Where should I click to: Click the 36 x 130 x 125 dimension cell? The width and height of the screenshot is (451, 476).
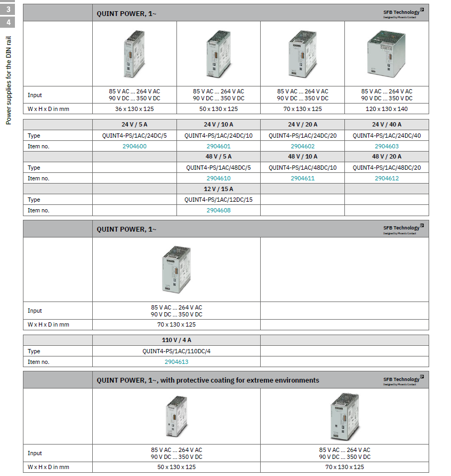coord(134,109)
